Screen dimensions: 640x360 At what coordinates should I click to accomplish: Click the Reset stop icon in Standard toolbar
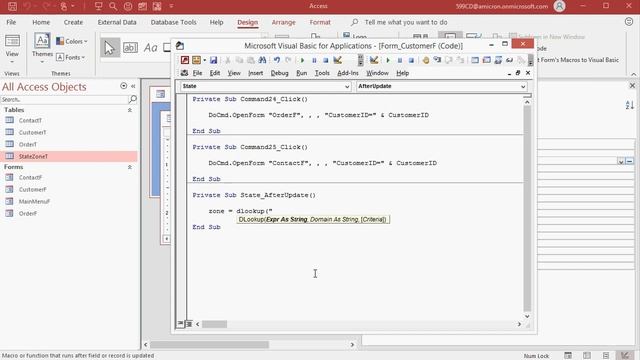tap(326, 60)
